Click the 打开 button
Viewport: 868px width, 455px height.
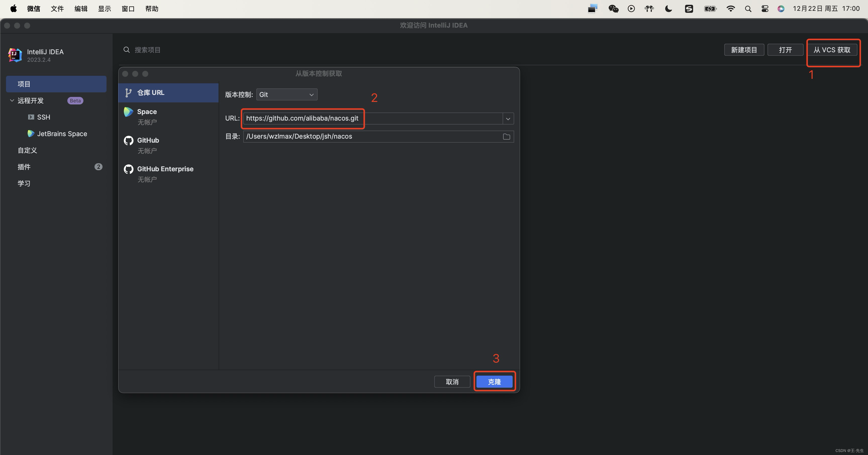785,50
